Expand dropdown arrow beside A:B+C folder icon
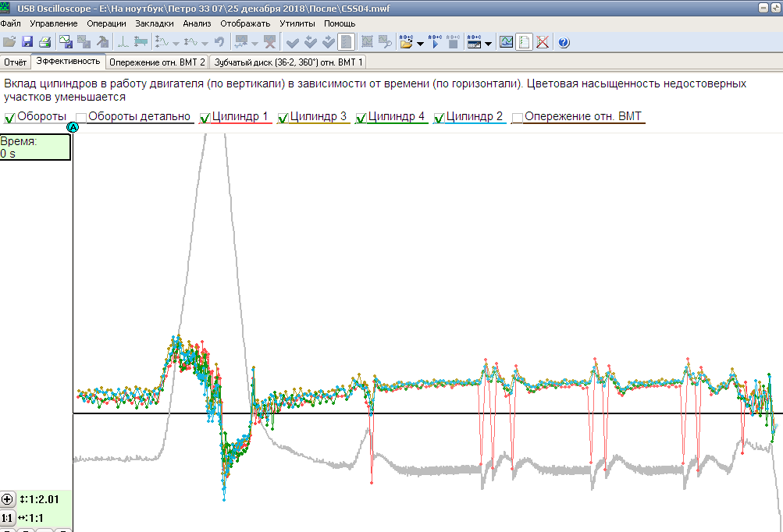The width and height of the screenshot is (783, 532). point(421,44)
